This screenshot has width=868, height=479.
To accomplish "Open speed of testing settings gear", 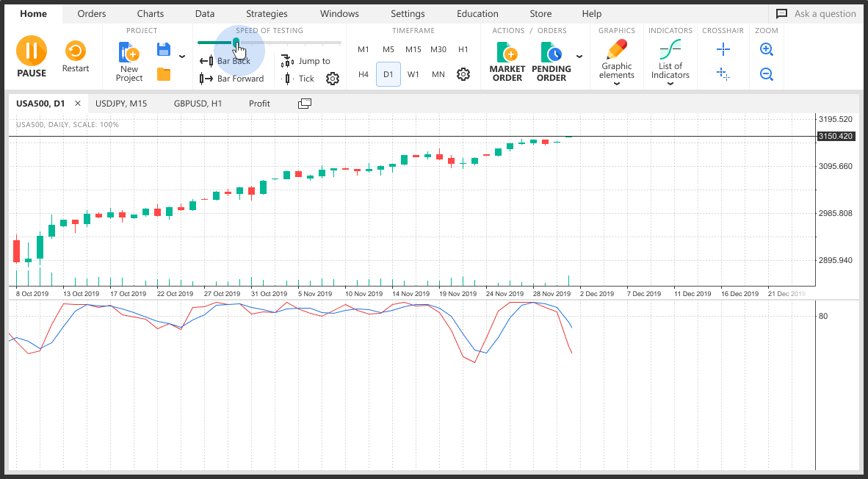I will (x=333, y=79).
